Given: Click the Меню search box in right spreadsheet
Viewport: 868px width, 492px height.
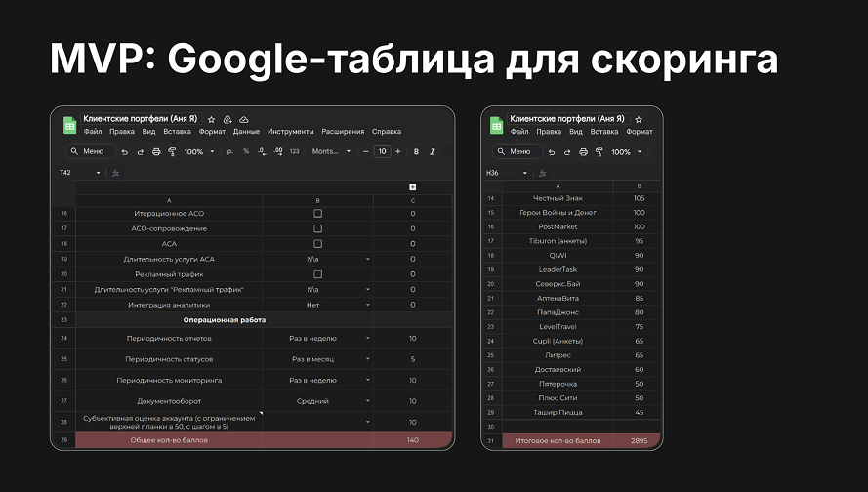Looking at the screenshot, I should (517, 151).
